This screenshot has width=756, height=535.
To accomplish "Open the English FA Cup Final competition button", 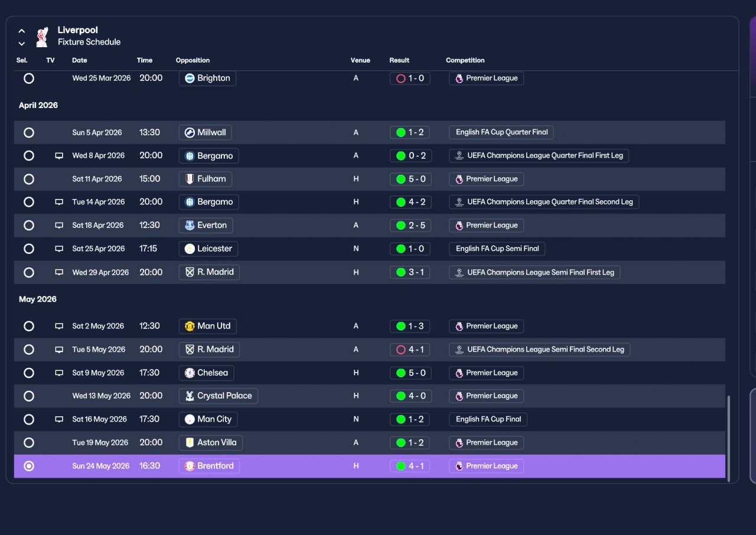I will click(x=488, y=419).
